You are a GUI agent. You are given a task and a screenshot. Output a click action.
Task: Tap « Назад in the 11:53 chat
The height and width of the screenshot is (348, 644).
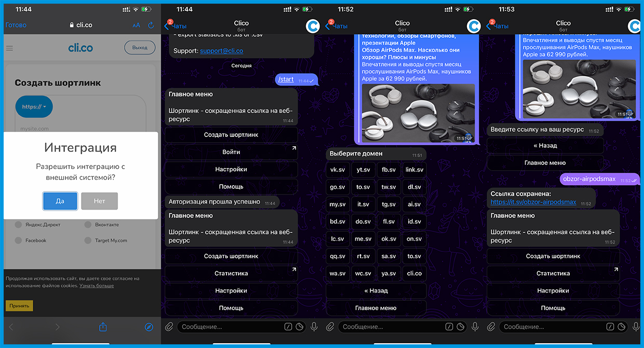(545, 145)
